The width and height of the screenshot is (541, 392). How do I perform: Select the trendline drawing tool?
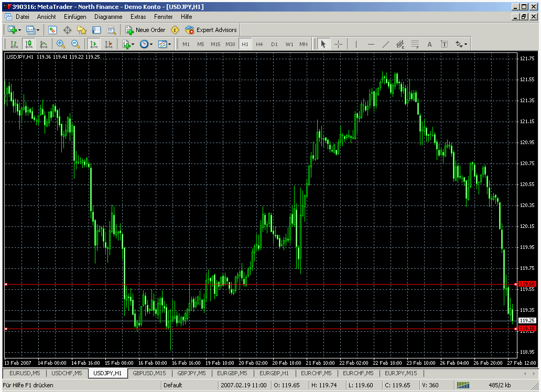[x=386, y=44]
